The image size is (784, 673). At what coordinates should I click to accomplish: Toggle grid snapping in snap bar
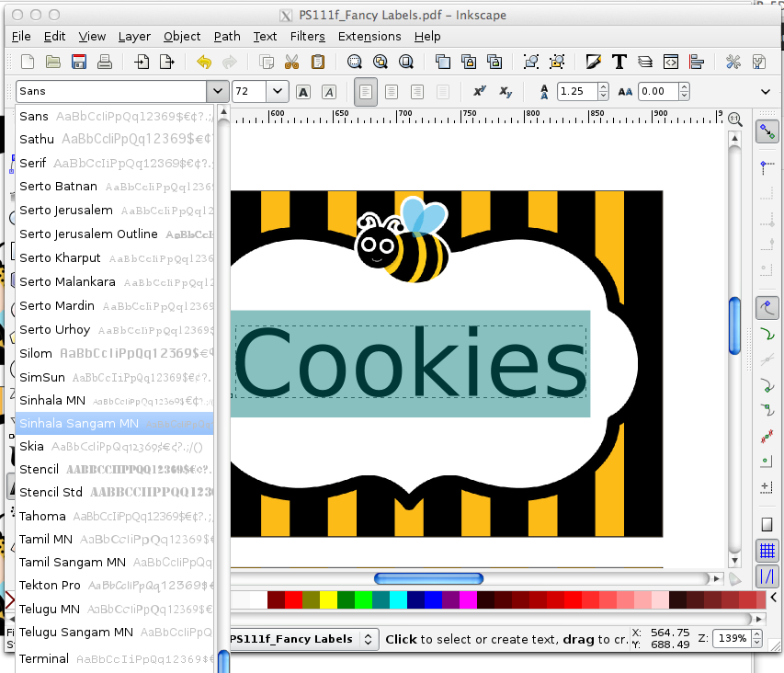click(767, 551)
